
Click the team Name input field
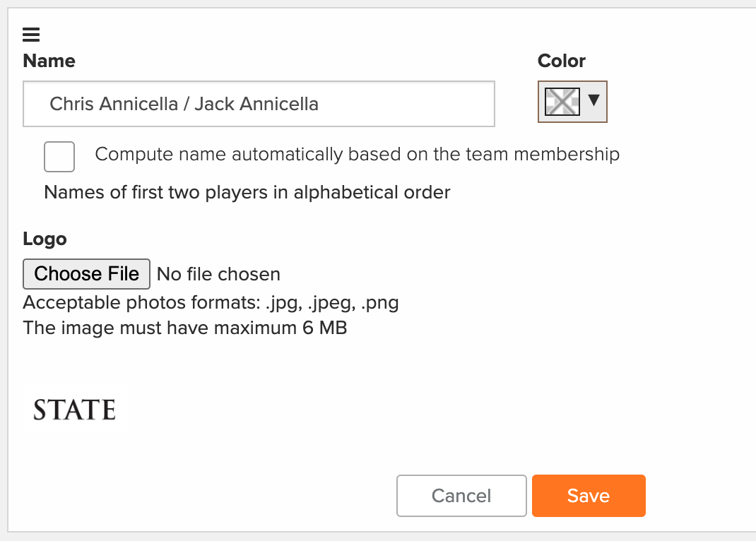point(259,104)
